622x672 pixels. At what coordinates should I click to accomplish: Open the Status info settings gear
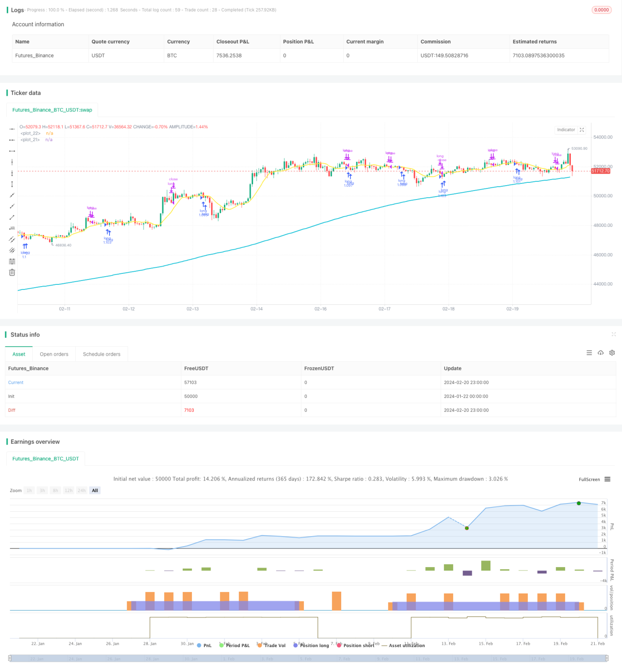click(x=612, y=353)
